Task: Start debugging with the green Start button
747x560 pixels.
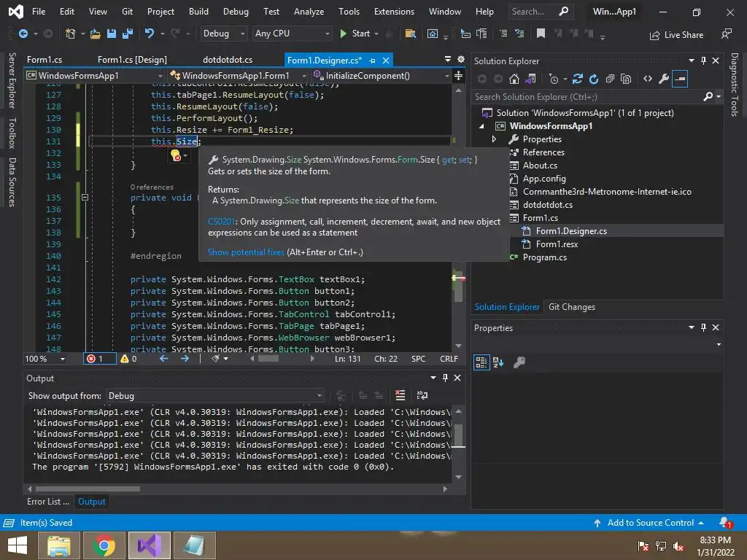Action: coord(355,34)
